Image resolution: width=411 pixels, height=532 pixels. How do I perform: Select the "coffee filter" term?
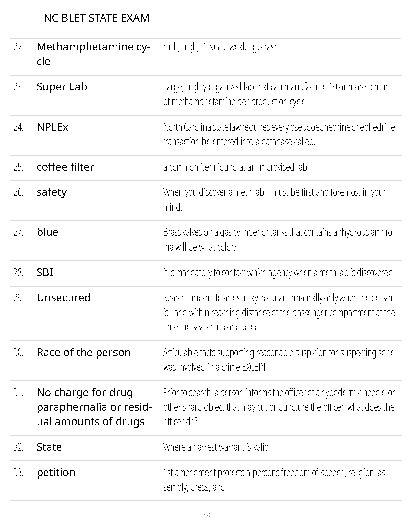click(x=65, y=167)
